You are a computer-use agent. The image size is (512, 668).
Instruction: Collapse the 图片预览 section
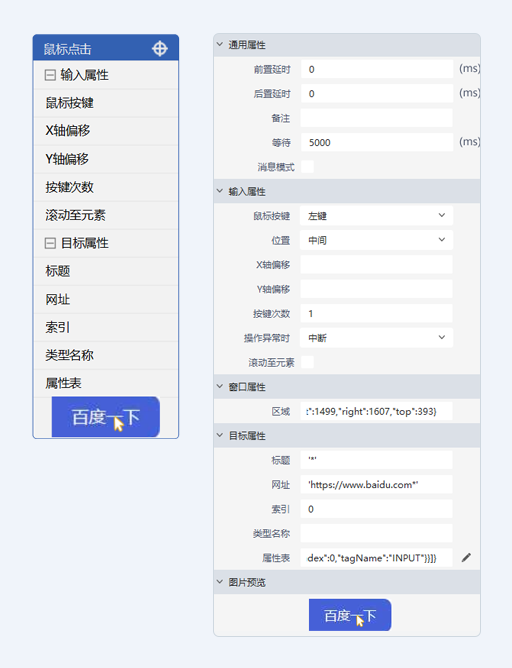220,582
